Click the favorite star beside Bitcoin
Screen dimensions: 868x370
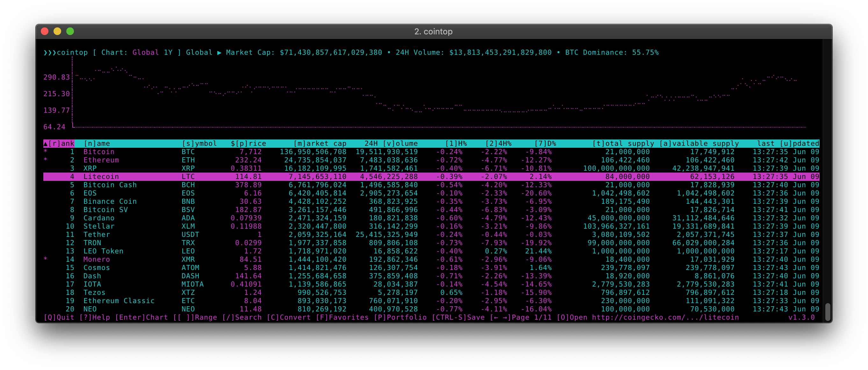point(46,152)
